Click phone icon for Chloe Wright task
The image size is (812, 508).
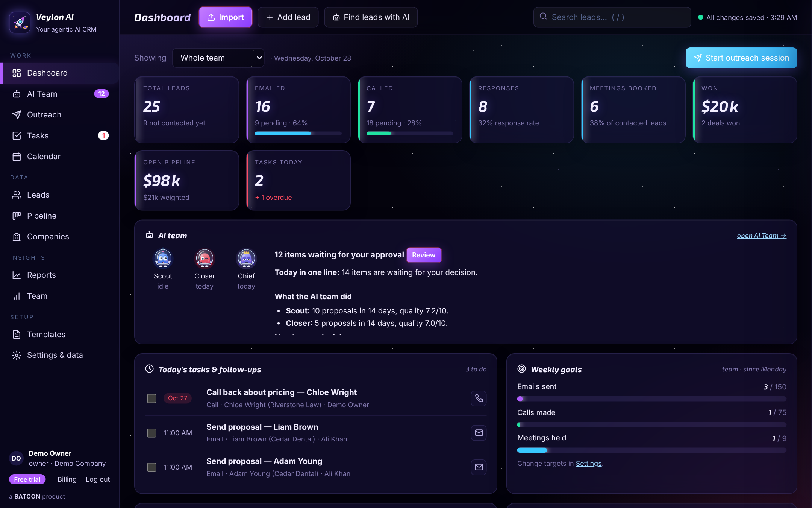479,398
